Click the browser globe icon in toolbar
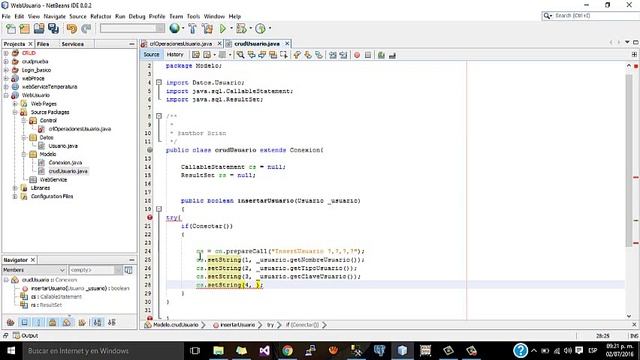The image size is (640, 360). coord(174,28)
